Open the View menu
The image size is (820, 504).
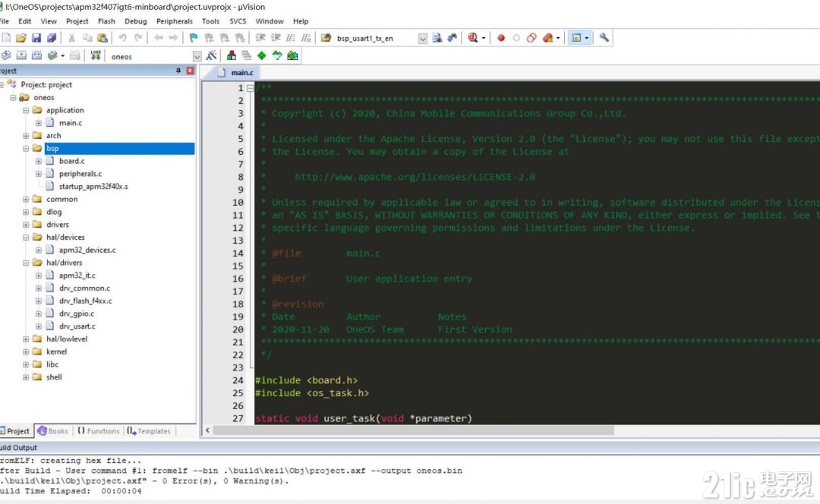coord(49,21)
